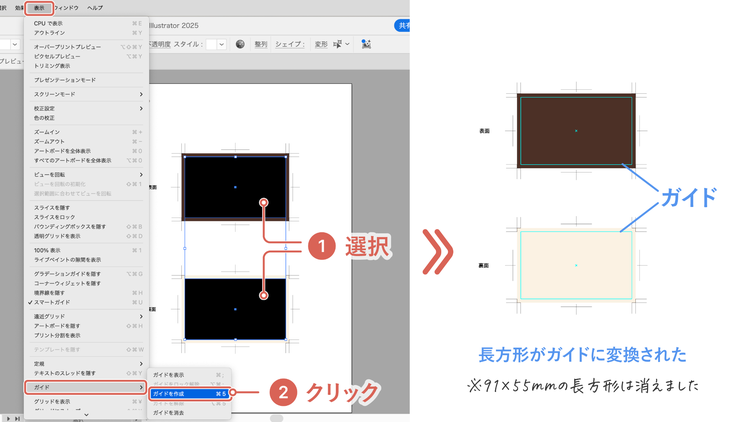Choose ガイドを消去 in submenu

tap(189, 412)
